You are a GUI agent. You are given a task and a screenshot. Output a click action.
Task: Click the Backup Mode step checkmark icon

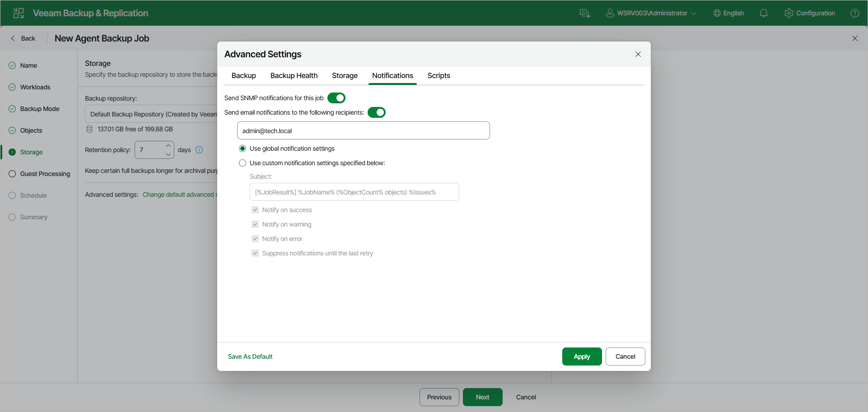pyautogui.click(x=12, y=109)
